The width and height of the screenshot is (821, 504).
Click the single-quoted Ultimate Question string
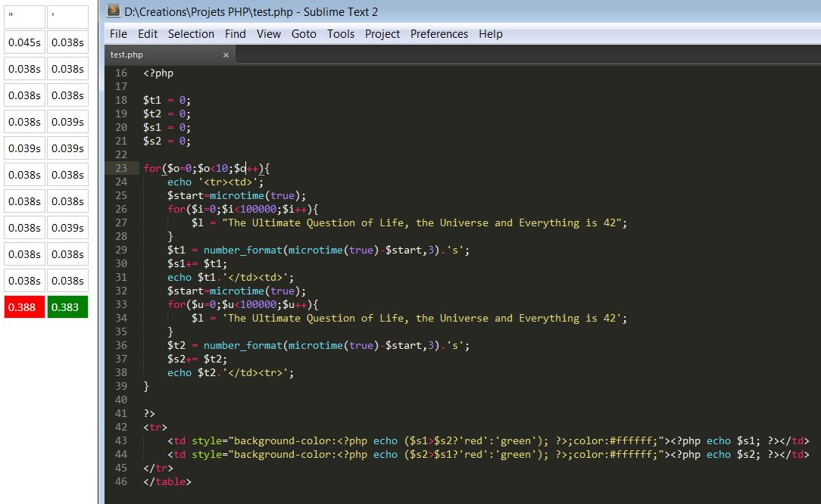tap(422, 318)
